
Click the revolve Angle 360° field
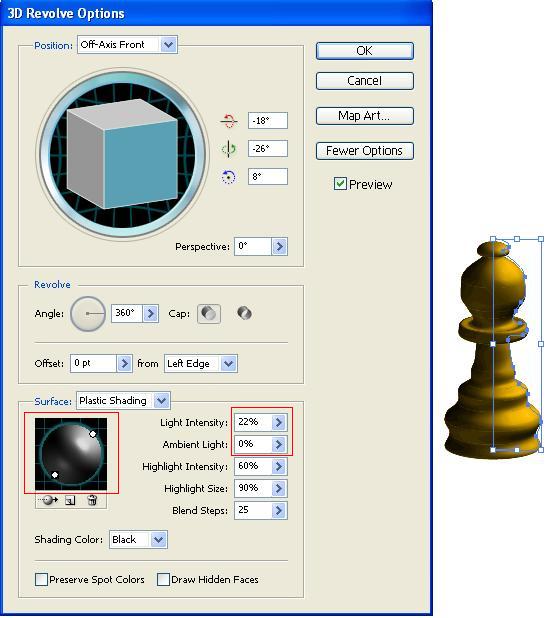[127, 313]
